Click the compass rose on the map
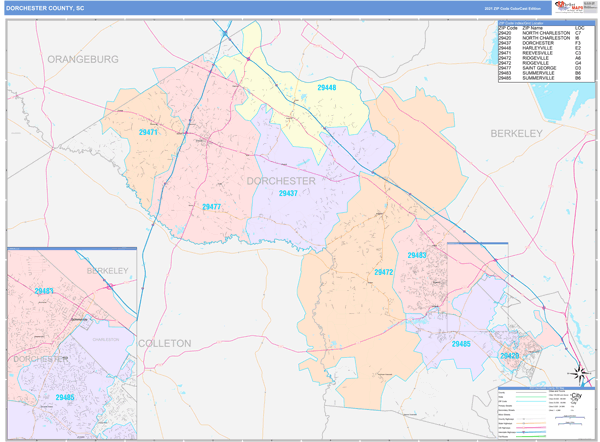 [x=579, y=373]
